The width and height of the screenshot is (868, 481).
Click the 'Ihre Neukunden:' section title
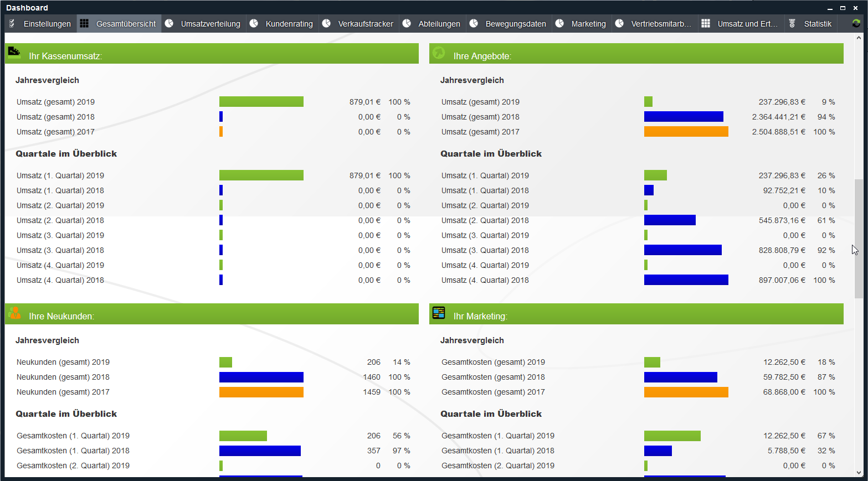(x=61, y=316)
